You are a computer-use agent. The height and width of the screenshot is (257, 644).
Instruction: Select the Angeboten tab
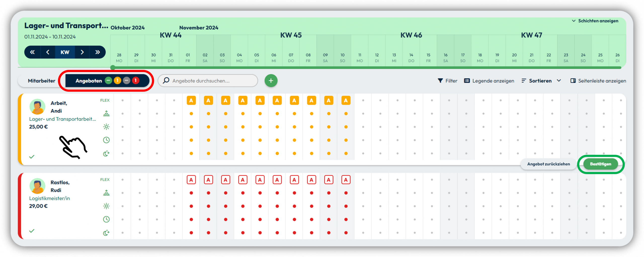coord(107,81)
